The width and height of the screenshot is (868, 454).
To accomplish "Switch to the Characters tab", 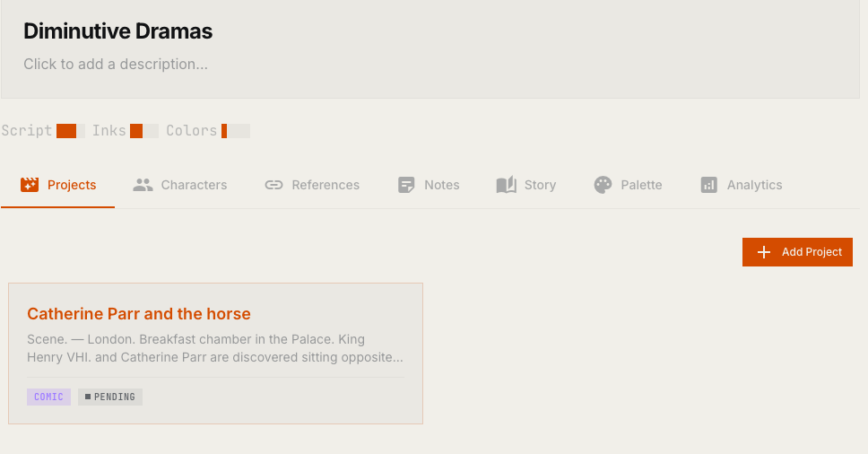I will [x=180, y=185].
